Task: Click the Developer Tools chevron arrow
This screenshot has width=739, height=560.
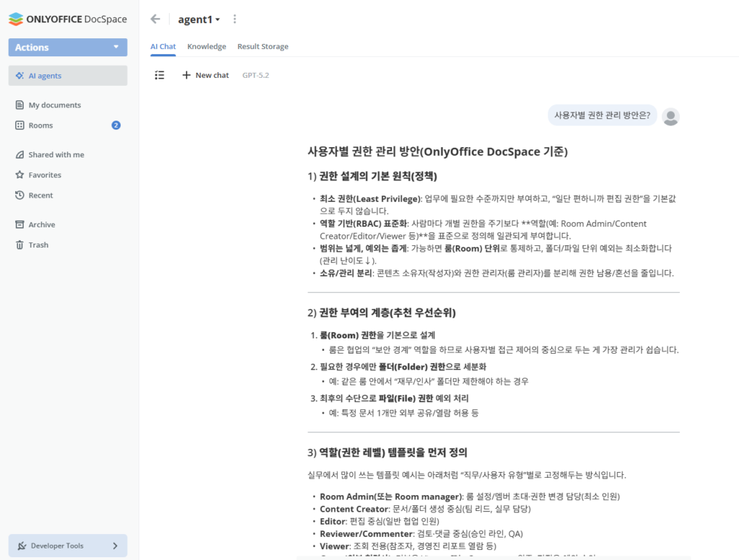Action: pyautogui.click(x=115, y=546)
